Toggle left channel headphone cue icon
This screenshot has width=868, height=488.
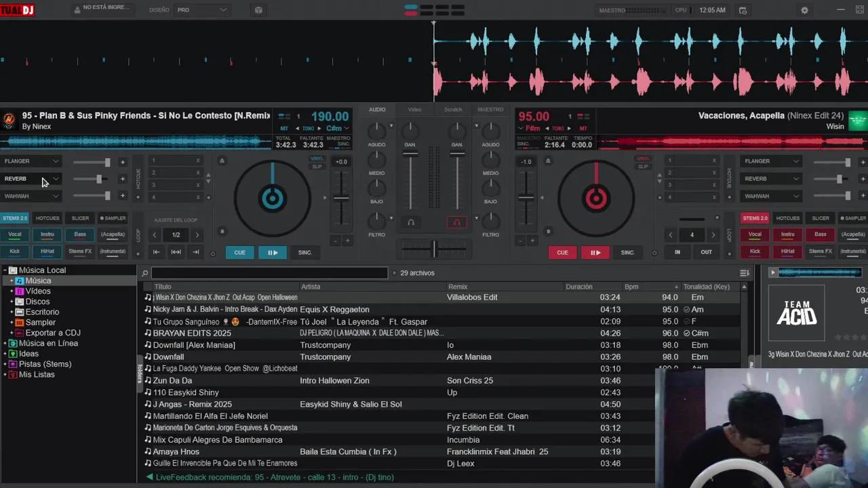tap(410, 222)
